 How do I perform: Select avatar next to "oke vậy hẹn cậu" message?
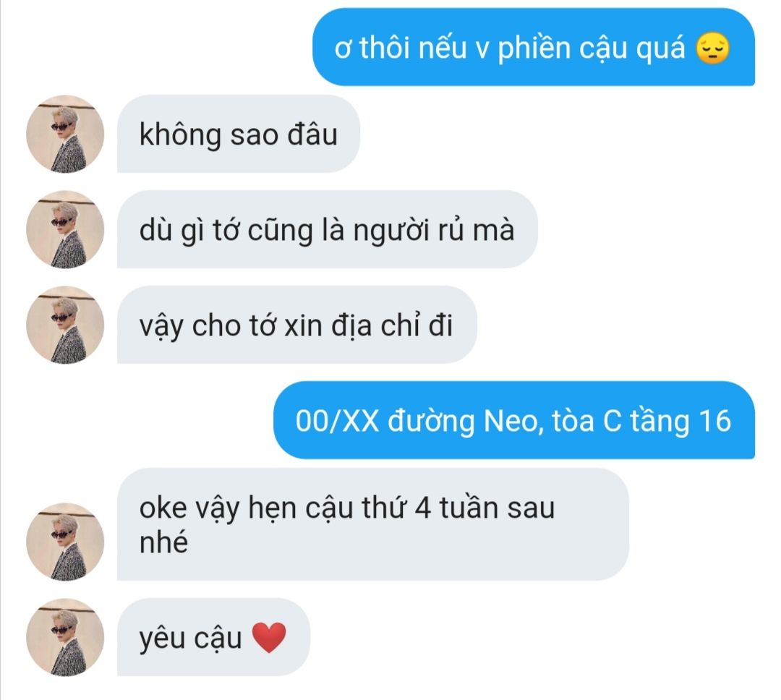65,542
